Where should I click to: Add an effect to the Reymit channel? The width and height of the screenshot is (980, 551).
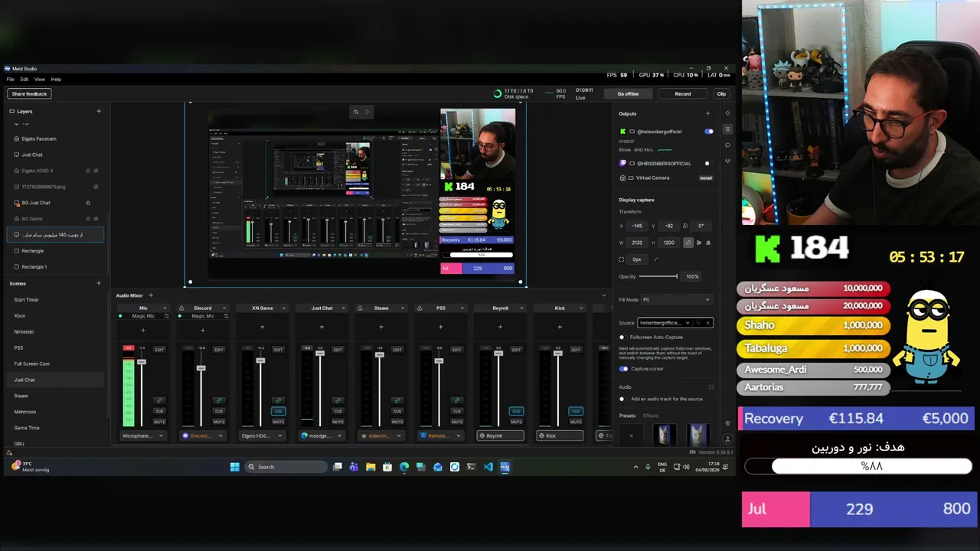pyautogui.click(x=500, y=327)
